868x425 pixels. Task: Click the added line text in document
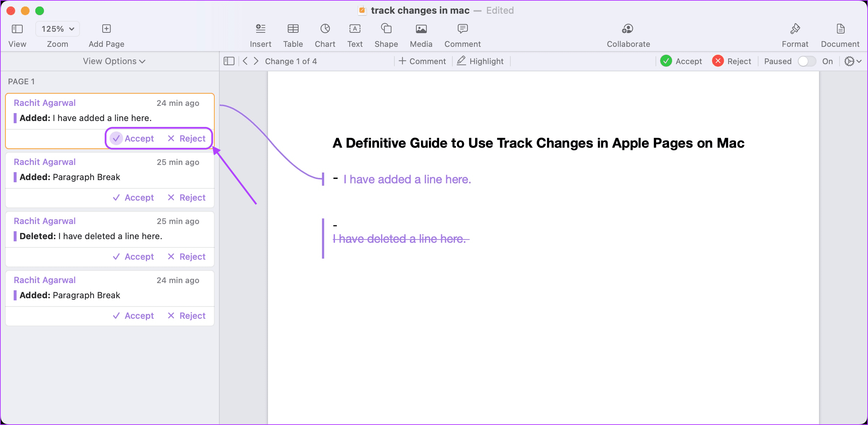click(x=407, y=179)
